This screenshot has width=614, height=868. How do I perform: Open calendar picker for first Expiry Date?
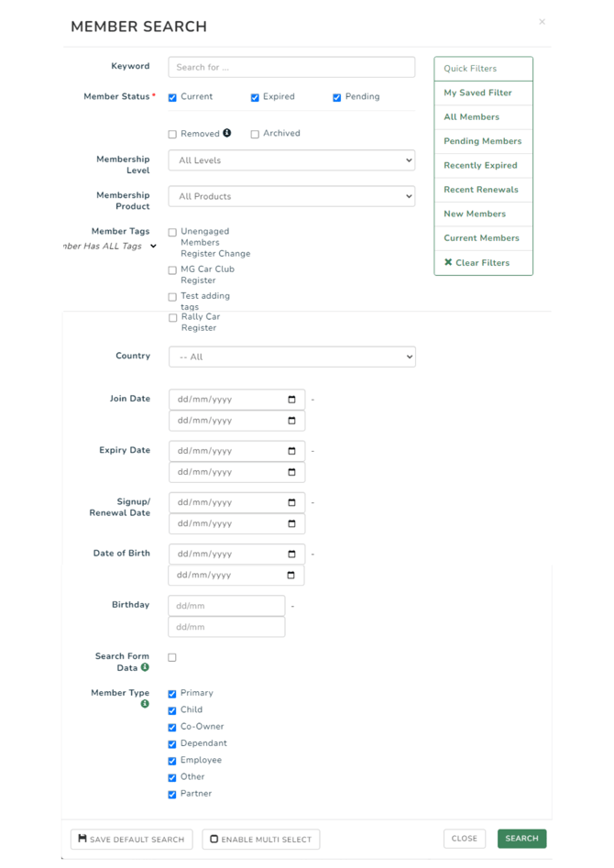tap(291, 451)
